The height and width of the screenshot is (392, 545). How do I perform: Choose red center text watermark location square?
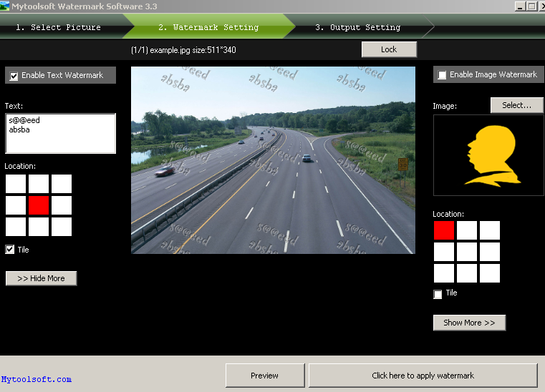tap(39, 206)
